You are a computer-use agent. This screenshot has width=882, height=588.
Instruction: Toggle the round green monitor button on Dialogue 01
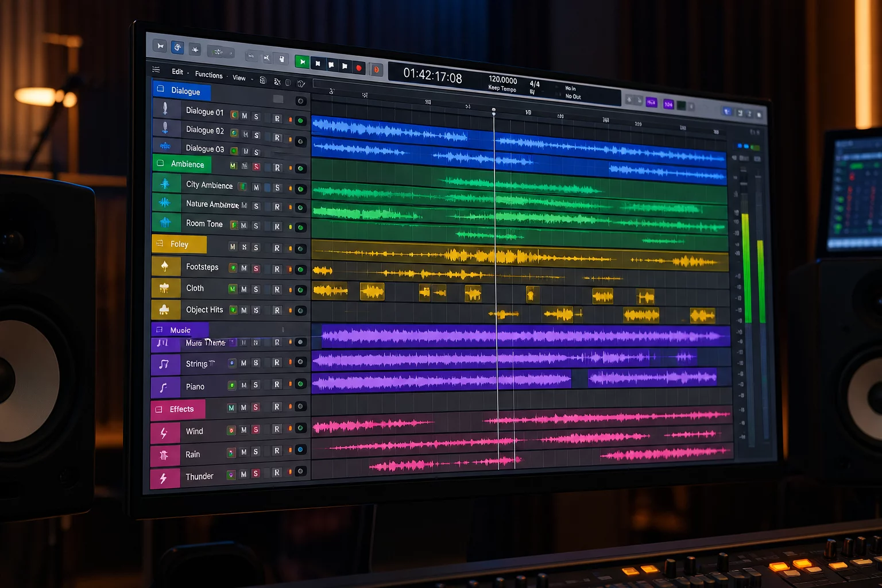pos(300,121)
